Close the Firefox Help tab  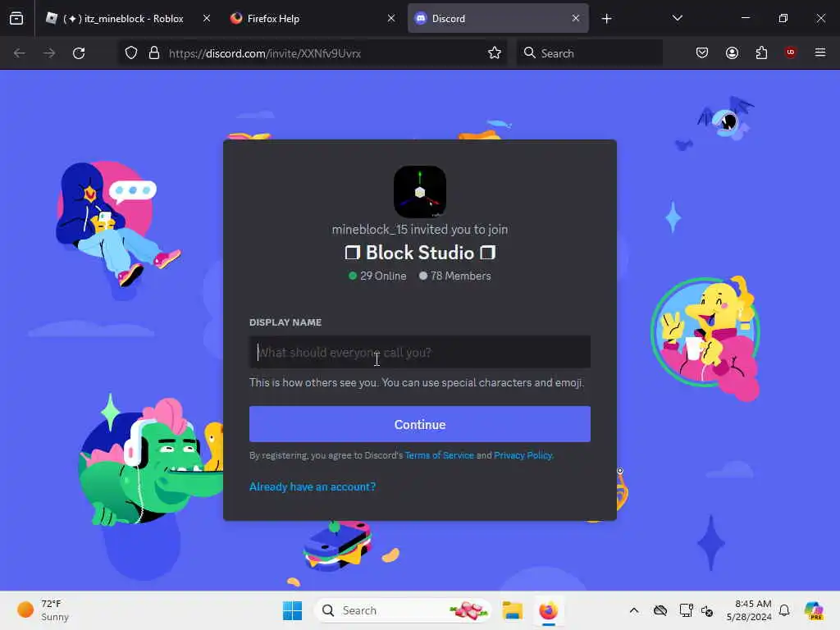391,18
